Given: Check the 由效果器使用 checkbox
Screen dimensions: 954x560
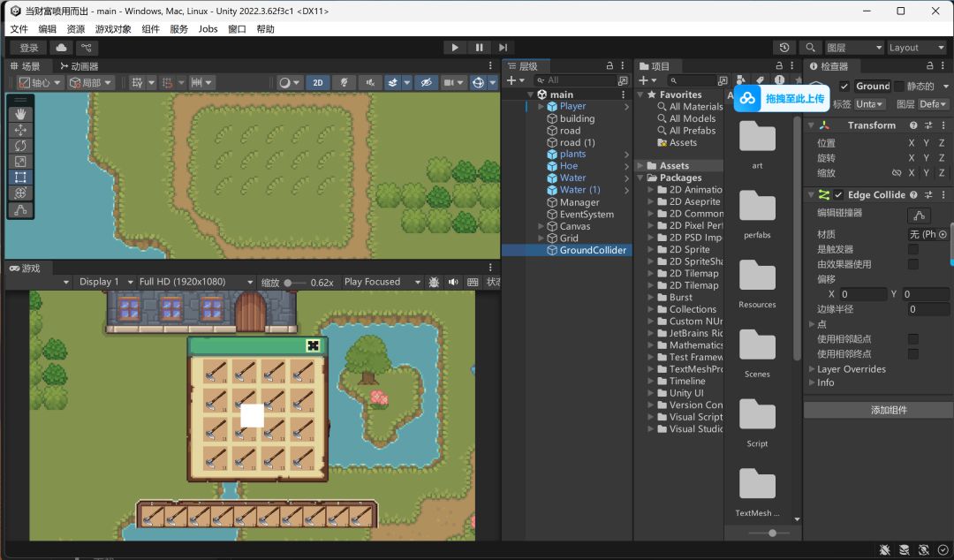Looking at the screenshot, I should pyautogui.click(x=913, y=264).
